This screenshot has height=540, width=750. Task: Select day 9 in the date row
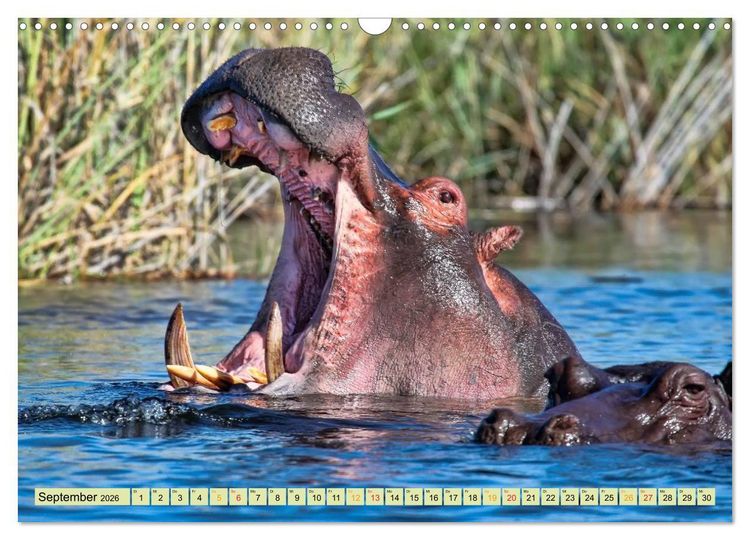coord(297,497)
